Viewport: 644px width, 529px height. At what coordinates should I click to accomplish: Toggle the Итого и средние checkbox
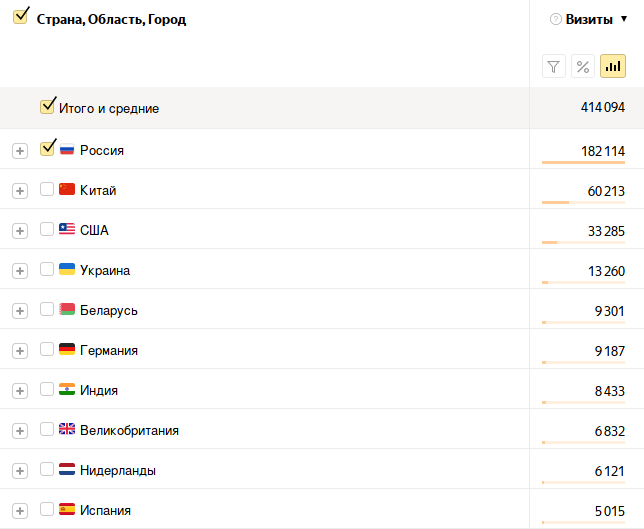pos(47,106)
